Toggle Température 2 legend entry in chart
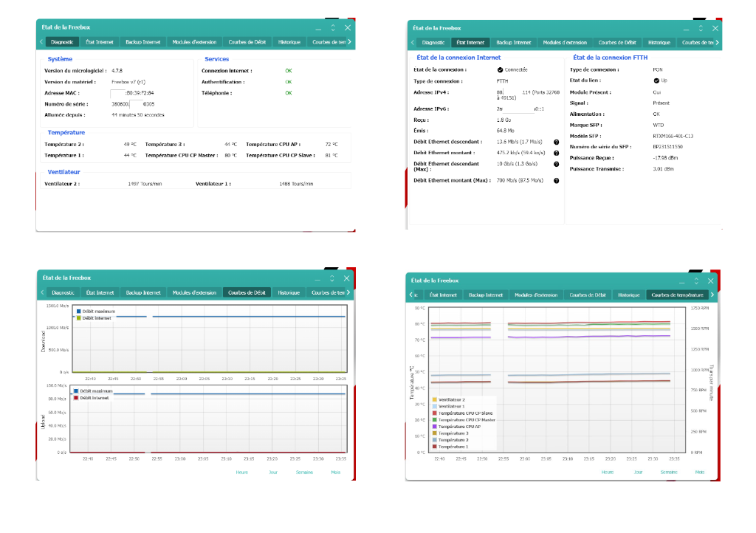Viewport: 756px width, 533px height. coord(450,440)
